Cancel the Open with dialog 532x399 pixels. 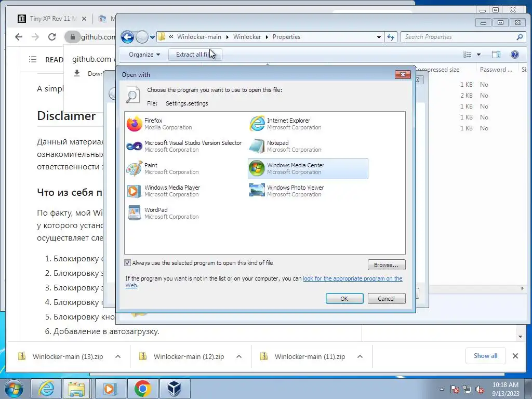pyautogui.click(x=387, y=299)
